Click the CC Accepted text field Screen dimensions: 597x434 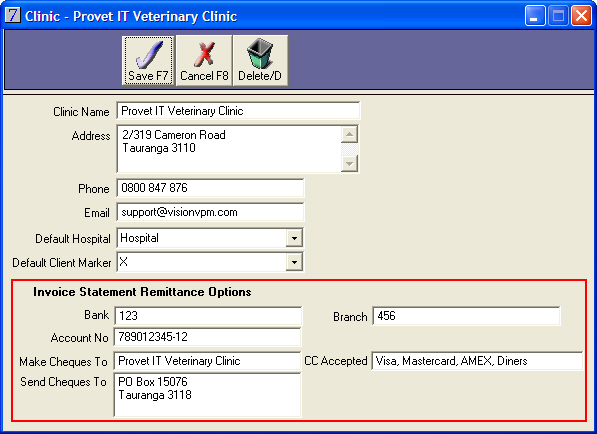[x=477, y=361]
